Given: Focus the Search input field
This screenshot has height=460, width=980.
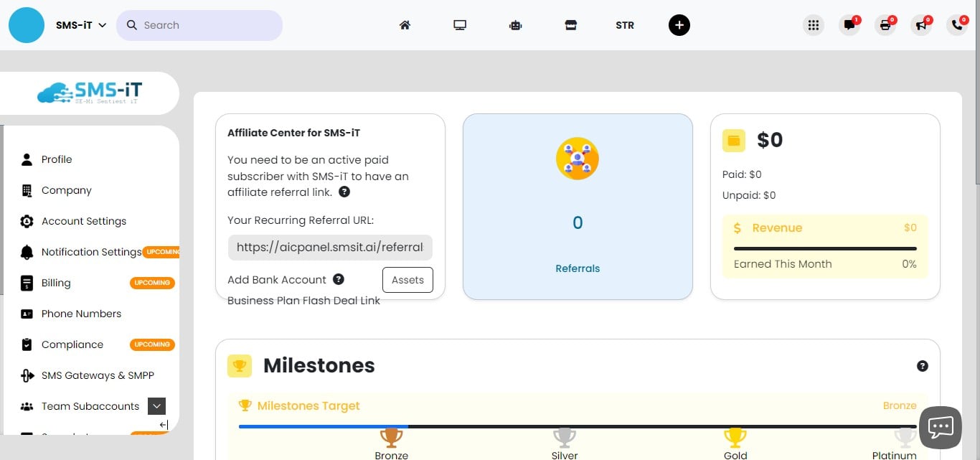Looking at the screenshot, I should [199, 25].
